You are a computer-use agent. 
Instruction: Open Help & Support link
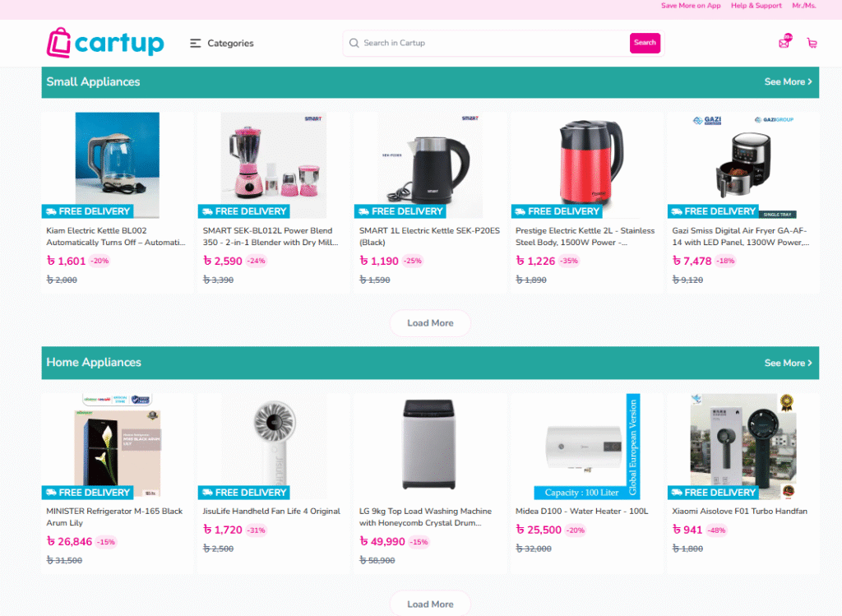coord(756,6)
